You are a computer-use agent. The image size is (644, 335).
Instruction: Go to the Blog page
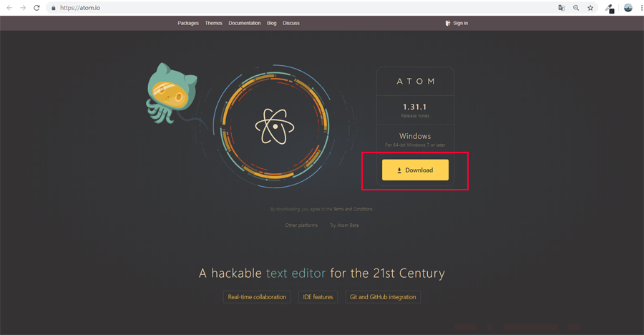(271, 23)
